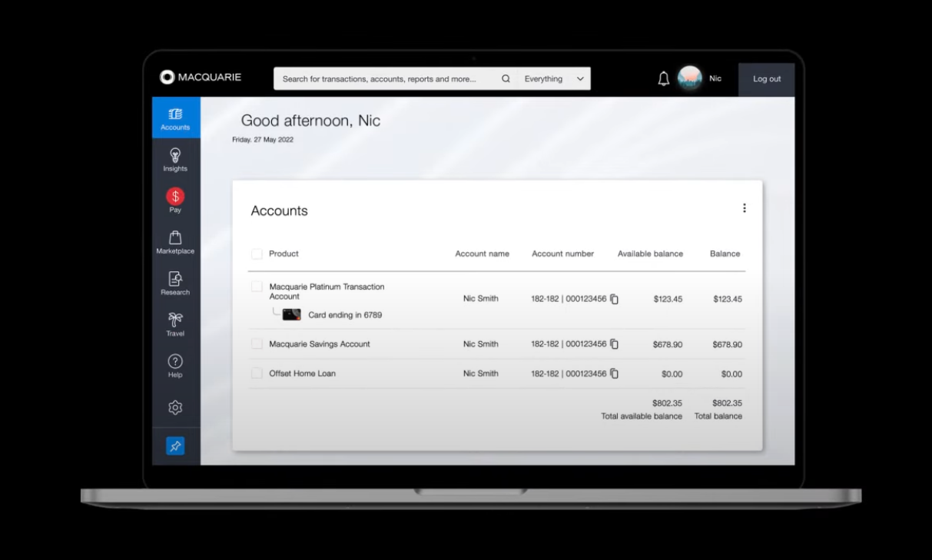The height and width of the screenshot is (560, 932).
Task: Click the Macquarie logo
Action: tap(201, 77)
